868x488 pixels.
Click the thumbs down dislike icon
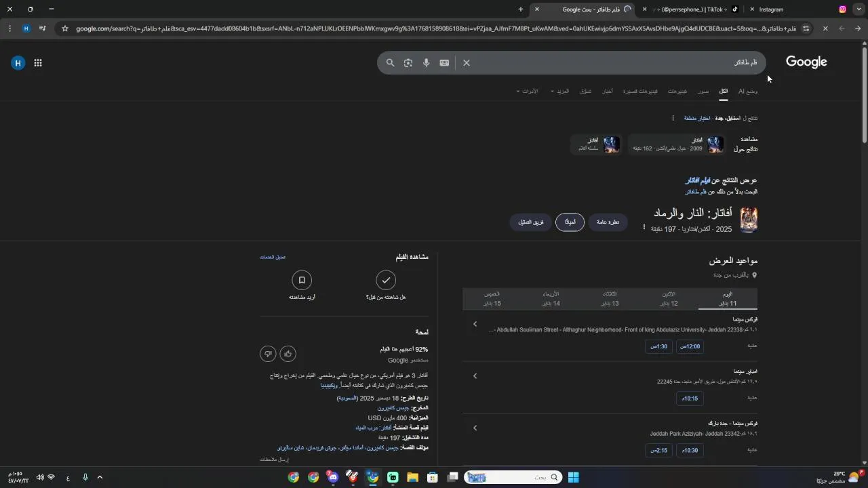click(268, 353)
